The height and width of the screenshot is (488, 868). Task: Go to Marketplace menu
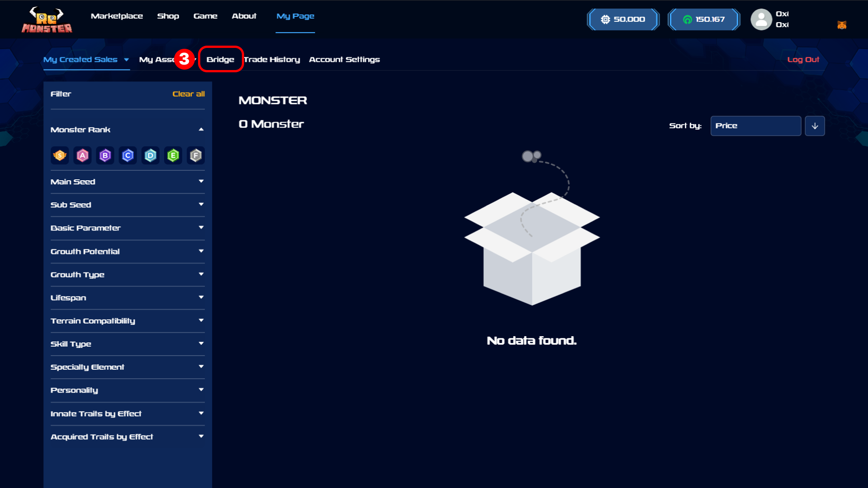click(117, 16)
